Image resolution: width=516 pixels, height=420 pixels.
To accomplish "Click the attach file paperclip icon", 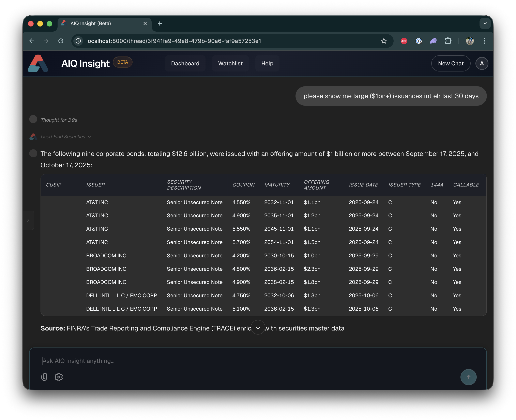I will click(44, 377).
